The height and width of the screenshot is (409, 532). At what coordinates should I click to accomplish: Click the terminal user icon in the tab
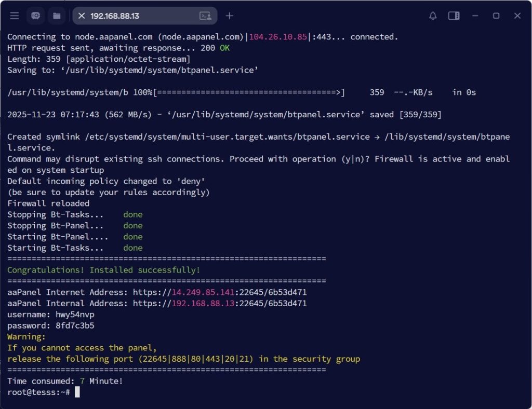tap(205, 16)
